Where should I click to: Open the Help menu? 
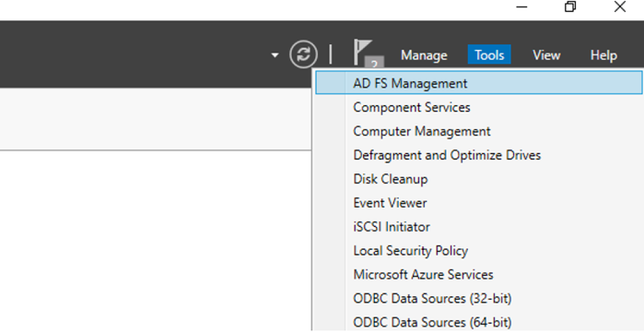(603, 54)
